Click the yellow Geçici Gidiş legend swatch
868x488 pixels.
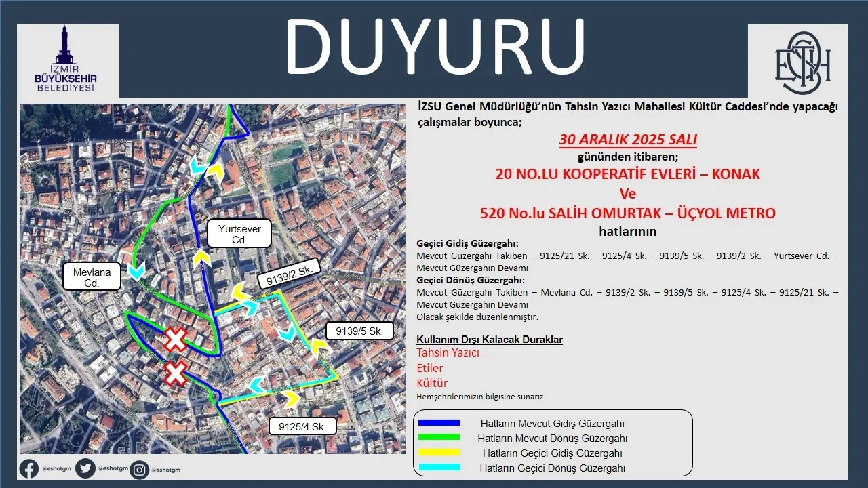point(439,453)
